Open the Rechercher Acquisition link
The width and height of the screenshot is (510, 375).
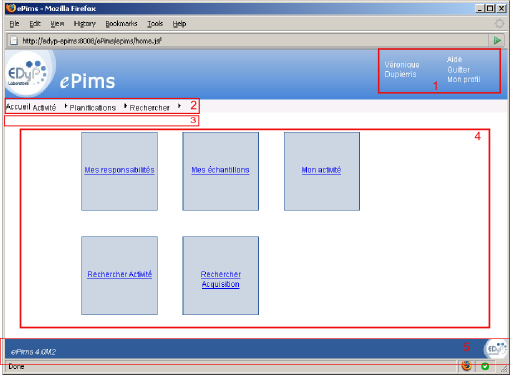pyautogui.click(x=221, y=279)
